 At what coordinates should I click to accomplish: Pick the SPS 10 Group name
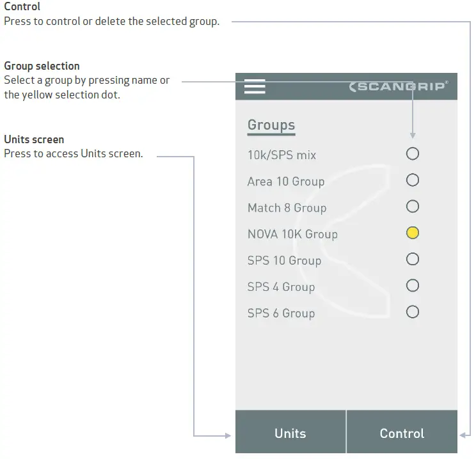(284, 260)
